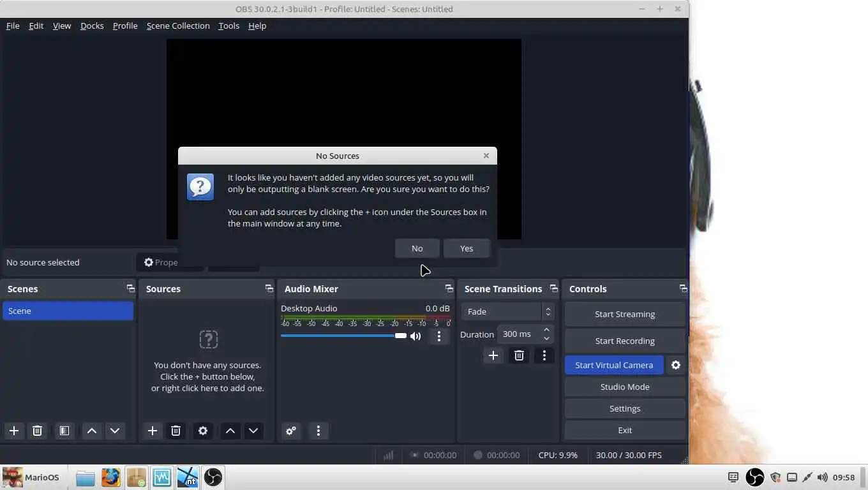Open file manager folder in taskbar
This screenshot has height=490, width=868.
(86, 477)
